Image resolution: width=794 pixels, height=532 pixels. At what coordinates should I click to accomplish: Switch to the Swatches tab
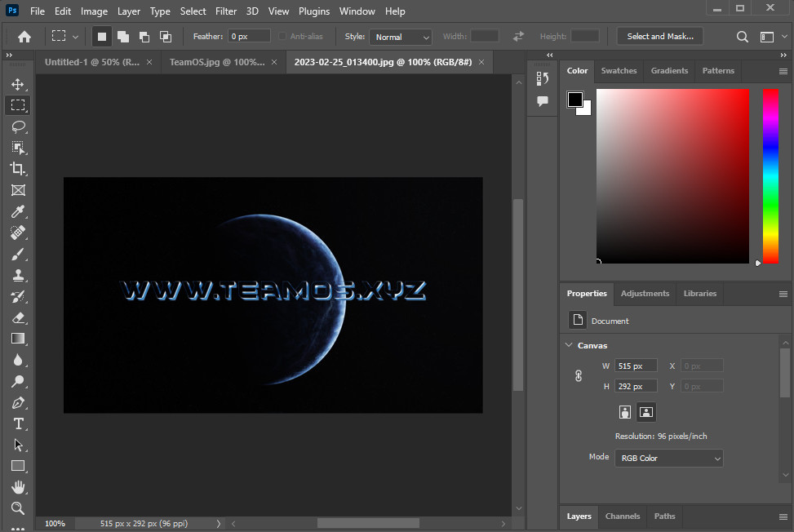[619, 71]
